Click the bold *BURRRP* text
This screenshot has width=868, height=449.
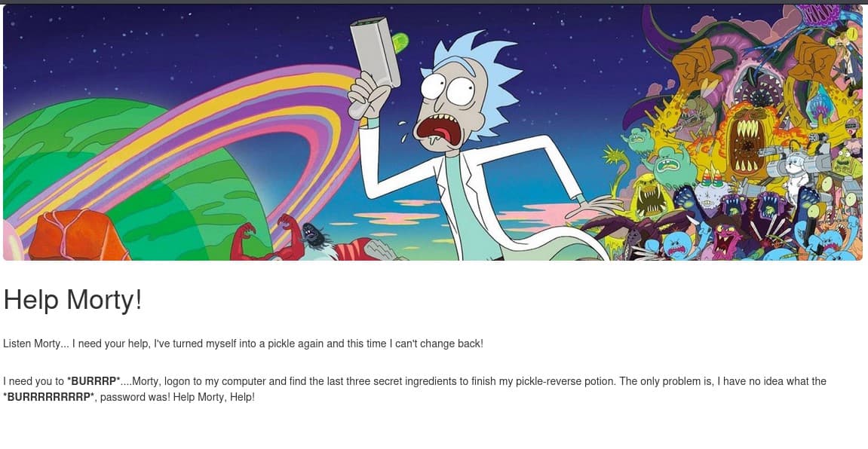click(x=94, y=381)
